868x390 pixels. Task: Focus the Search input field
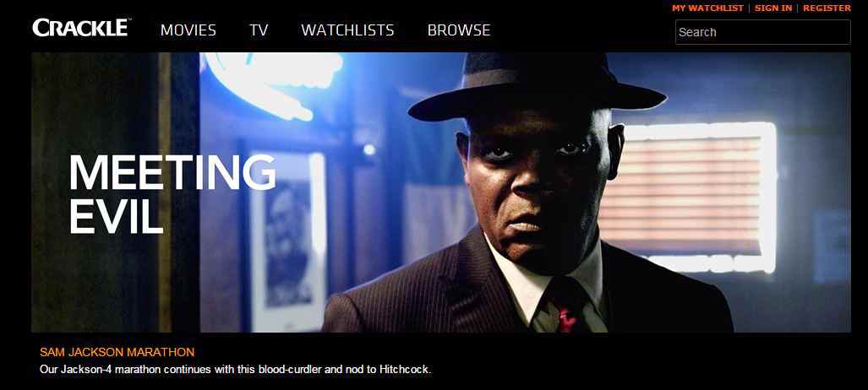[x=763, y=32]
